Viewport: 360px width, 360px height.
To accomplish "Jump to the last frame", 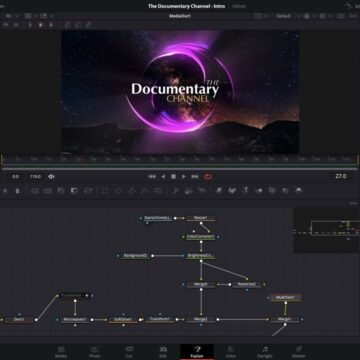I will [x=195, y=177].
